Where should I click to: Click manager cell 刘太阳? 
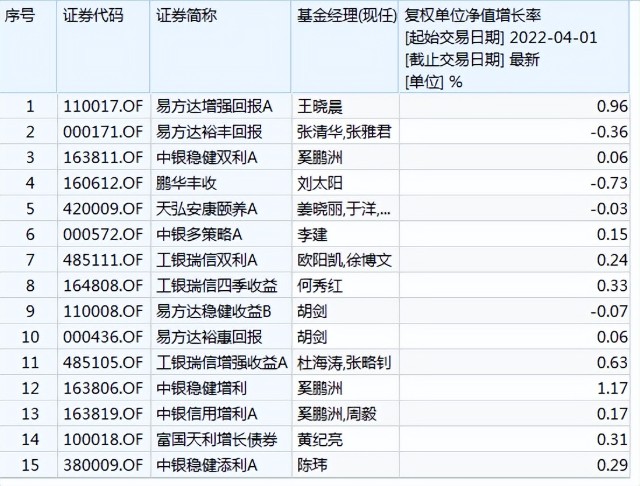320,183
